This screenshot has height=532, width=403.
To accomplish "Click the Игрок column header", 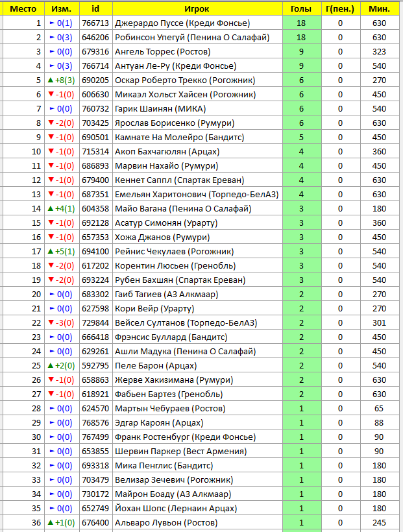I will (197, 9).
